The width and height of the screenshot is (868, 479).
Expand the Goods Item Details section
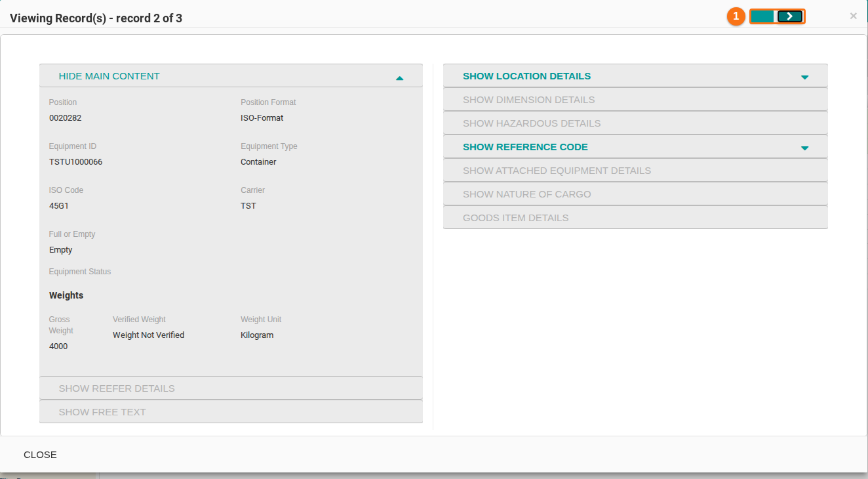click(x=635, y=218)
